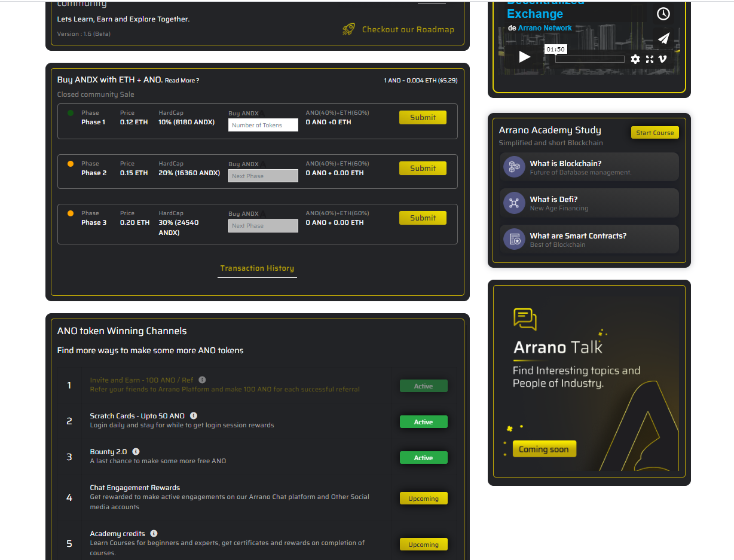Click the Arrano Talk banner image

click(589, 382)
